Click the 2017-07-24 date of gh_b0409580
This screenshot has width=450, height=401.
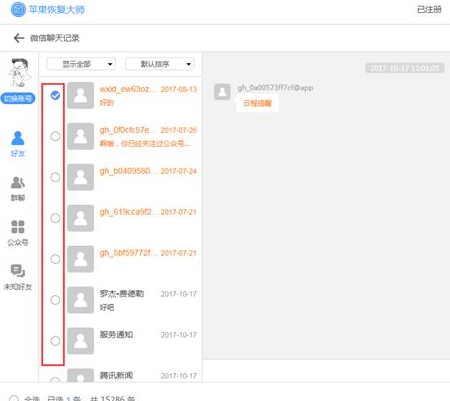tap(179, 171)
